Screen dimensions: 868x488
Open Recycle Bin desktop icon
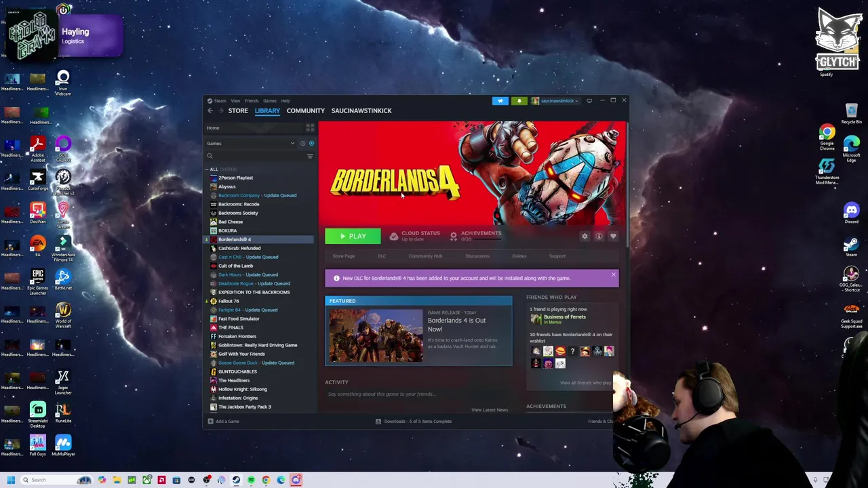tap(851, 114)
